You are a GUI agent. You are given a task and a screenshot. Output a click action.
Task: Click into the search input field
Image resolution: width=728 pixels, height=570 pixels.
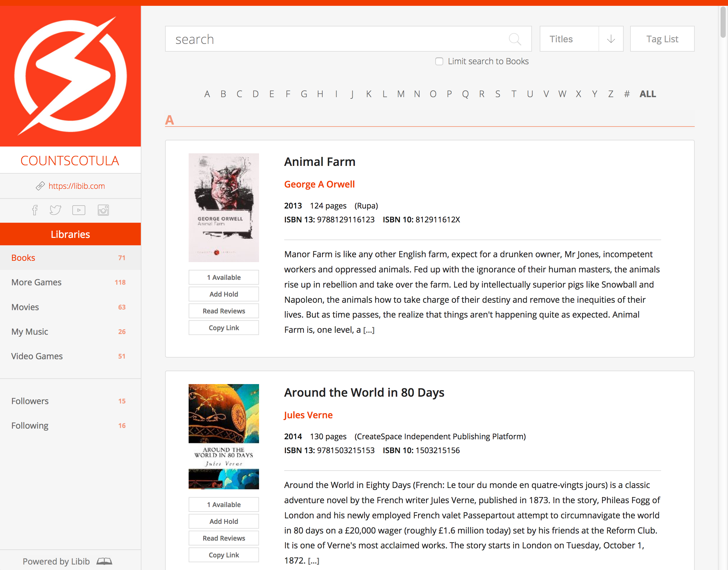pyautogui.click(x=334, y=39)
